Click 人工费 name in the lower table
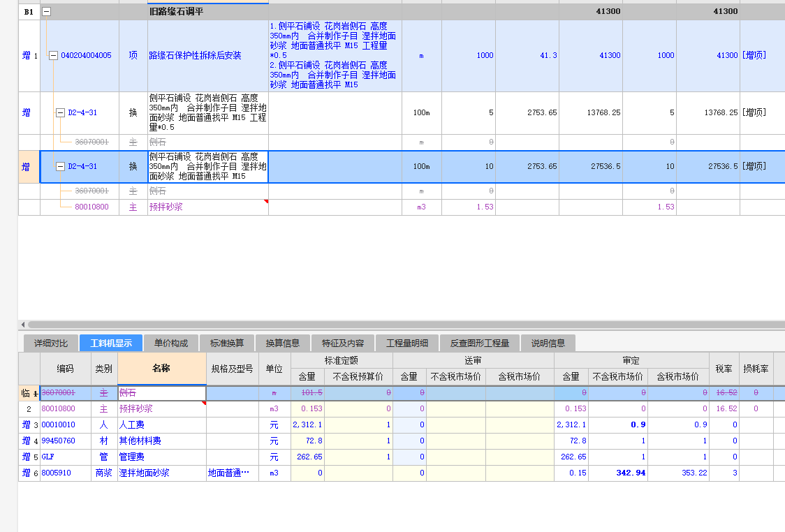 [x=132, y=424]
